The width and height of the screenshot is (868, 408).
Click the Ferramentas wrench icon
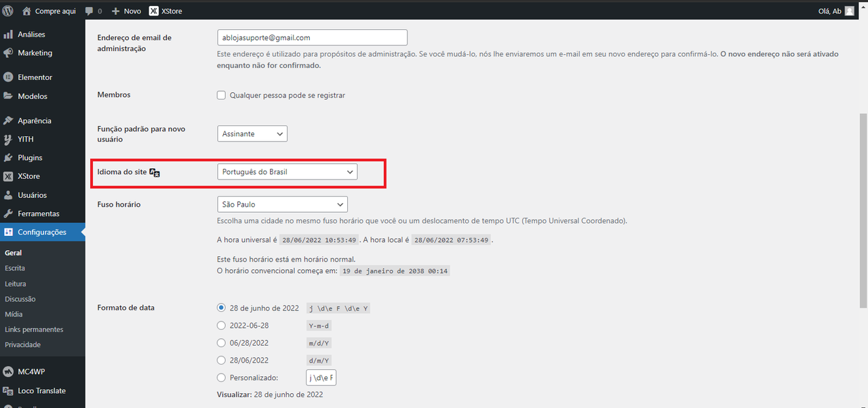[8, 213]
